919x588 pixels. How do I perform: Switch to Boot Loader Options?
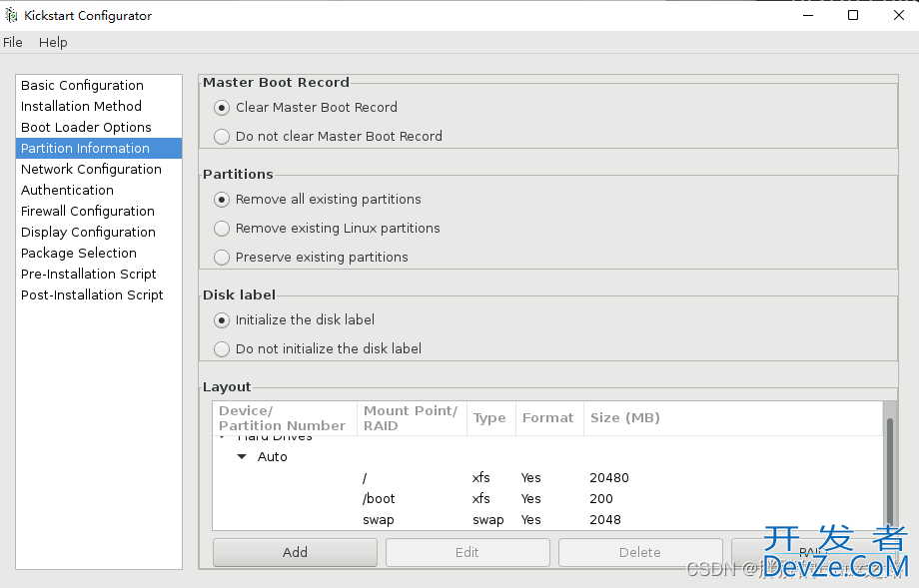99,128
